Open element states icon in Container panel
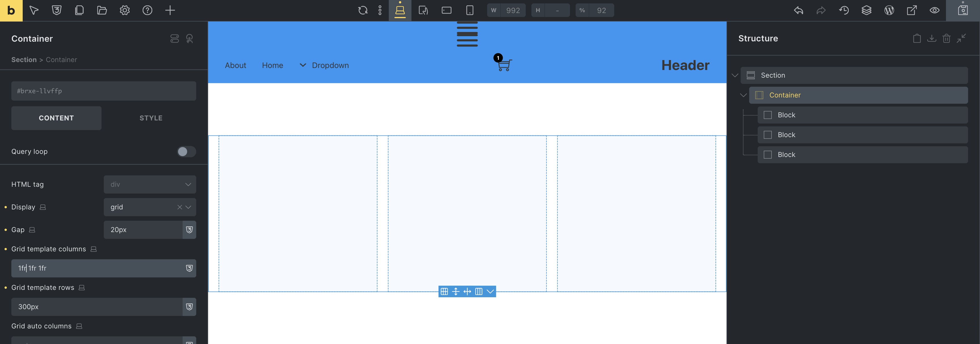This screenshot has height=344, width=980. 174,38
